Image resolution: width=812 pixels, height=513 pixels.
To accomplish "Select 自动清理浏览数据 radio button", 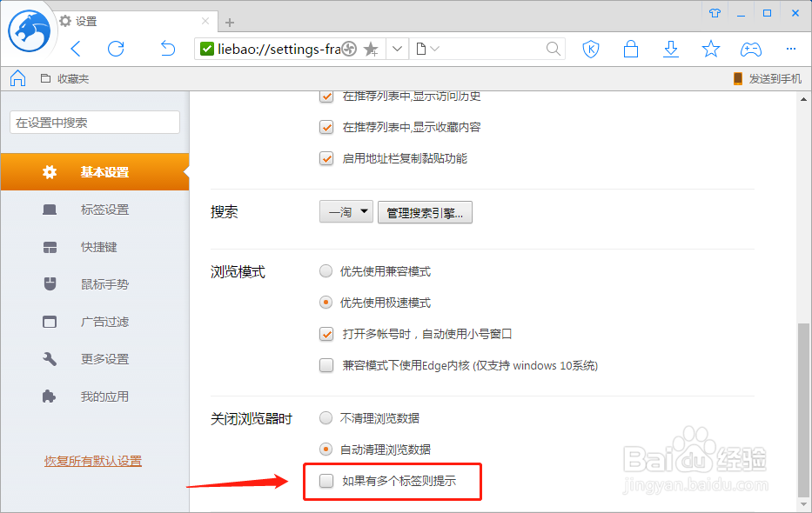I will click(325, 450).
